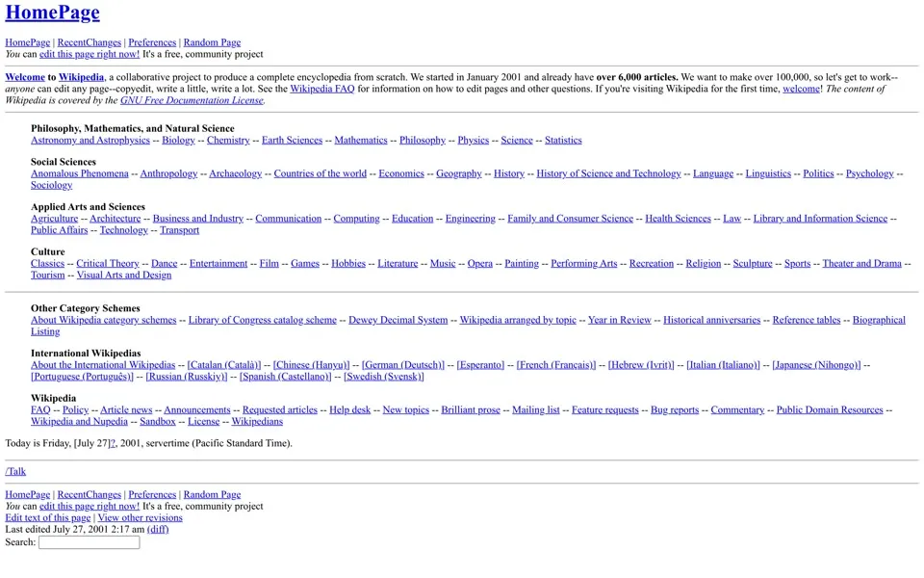Open the Classics link under Culture
Viewport: 924px width, 578px height.
[47, 263]
